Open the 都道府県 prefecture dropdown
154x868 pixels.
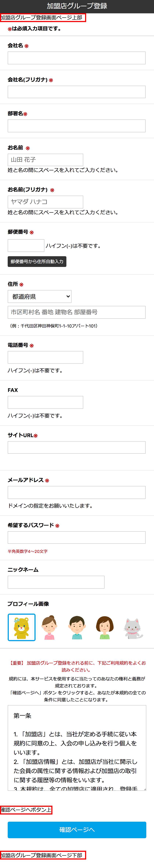coord(40,297)
